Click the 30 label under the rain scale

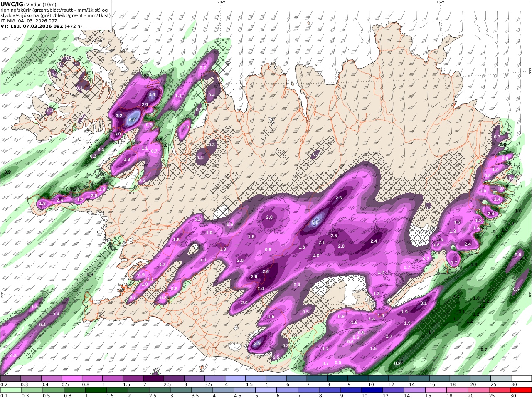coord(514,396)
